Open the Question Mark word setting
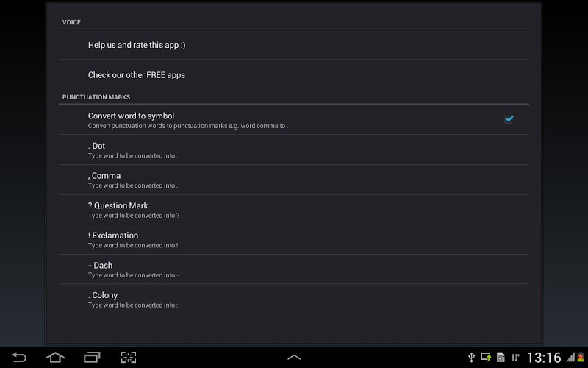 pos(294,210)
